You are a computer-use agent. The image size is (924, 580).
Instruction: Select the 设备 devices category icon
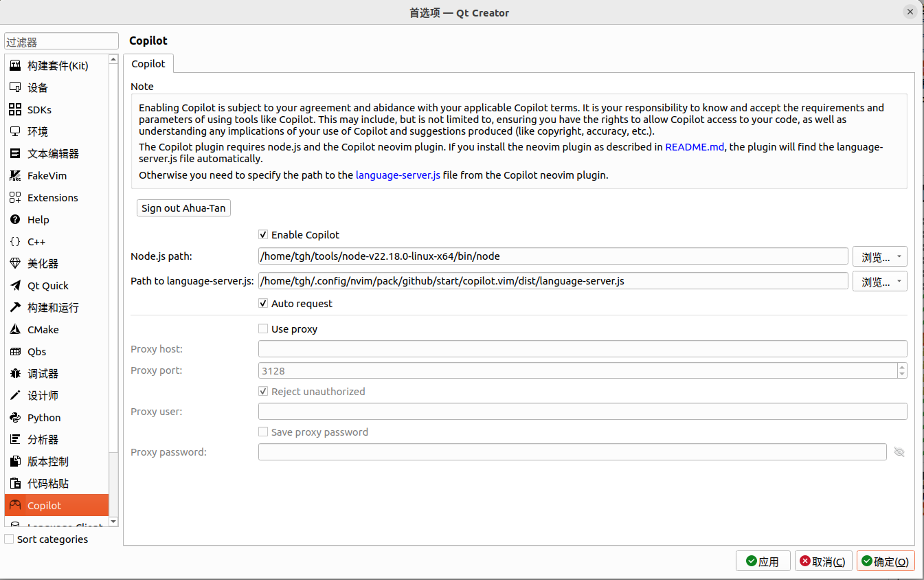(x=15, y=88)
